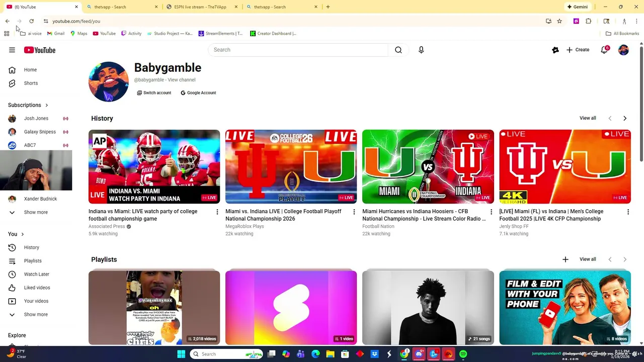
Task: Open the Windows Start menu
Action: tap(181, 354)
